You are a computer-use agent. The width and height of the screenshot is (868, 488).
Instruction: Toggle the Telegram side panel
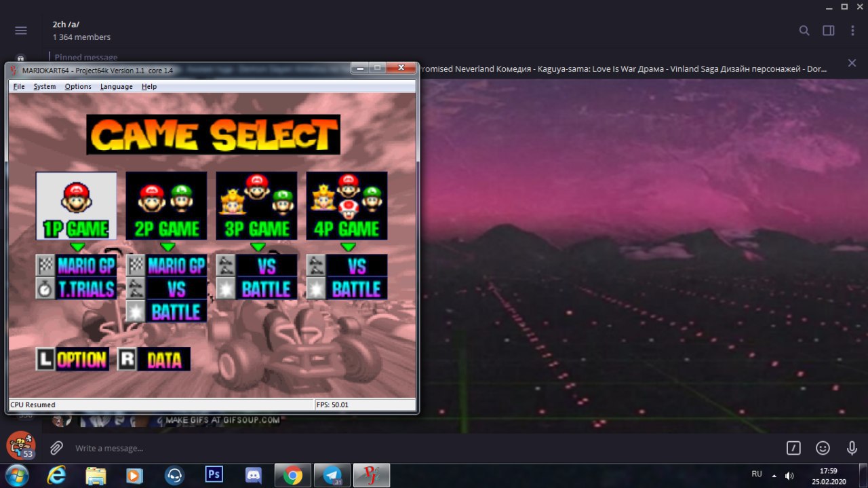pos(828,31)
